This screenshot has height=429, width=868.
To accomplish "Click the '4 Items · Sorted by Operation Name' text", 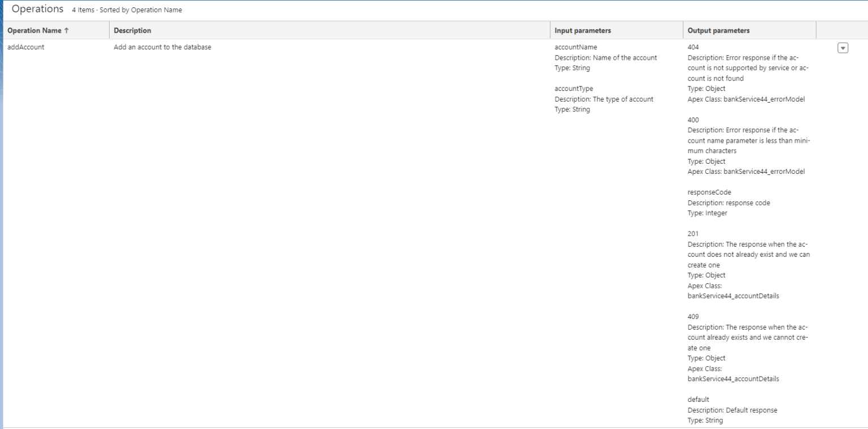I will (x=127, y=10).
